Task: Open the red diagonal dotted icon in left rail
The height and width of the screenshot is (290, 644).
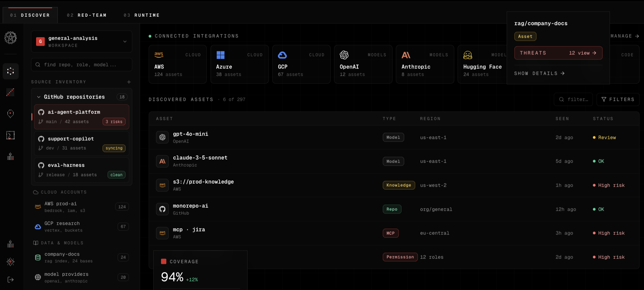Action: [10, 92]
